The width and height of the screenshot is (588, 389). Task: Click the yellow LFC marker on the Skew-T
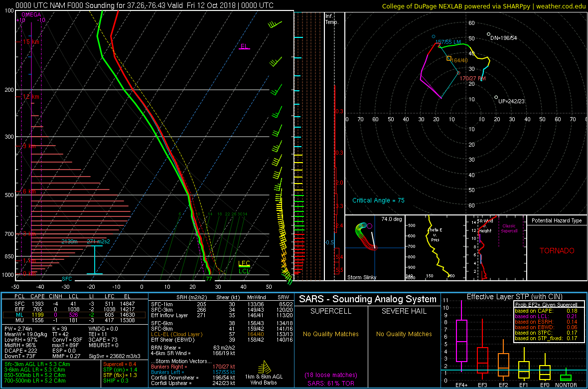coord(244,264)
